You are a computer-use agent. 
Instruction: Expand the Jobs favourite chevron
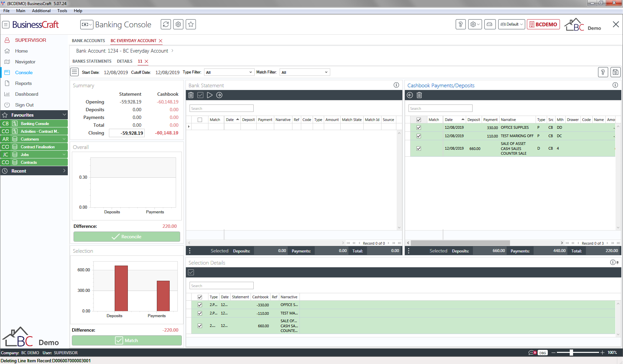64,154
